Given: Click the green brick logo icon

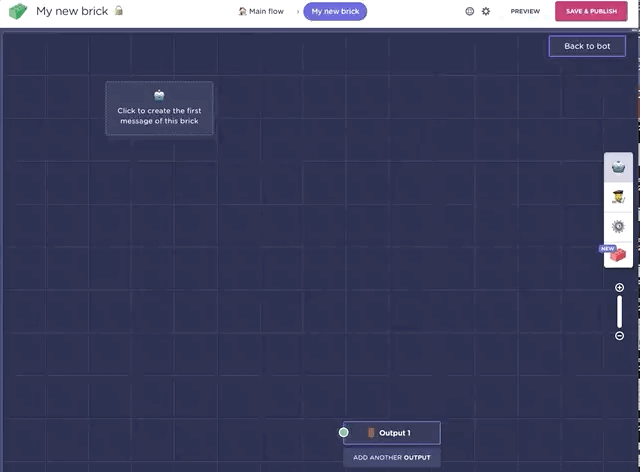Looking at the screenshot, I should 18,11.
